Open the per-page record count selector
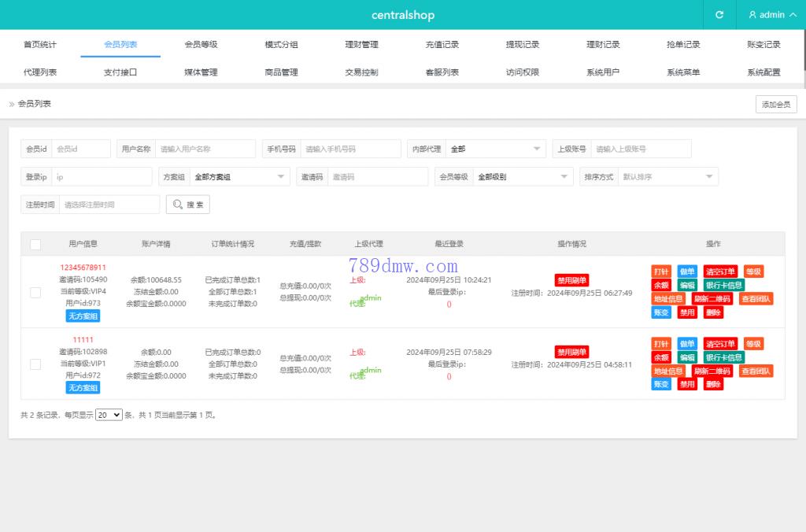806x532 pixels. (x=109, y=415)
